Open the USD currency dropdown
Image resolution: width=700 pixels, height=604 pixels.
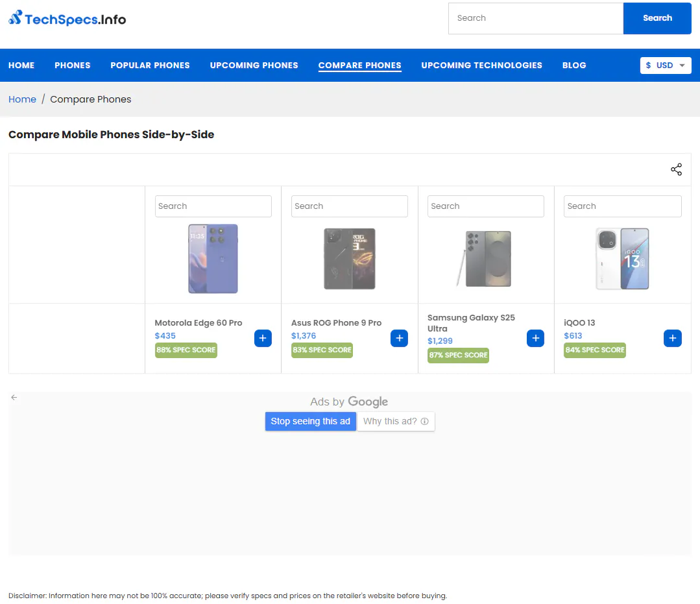click(665, 66)
